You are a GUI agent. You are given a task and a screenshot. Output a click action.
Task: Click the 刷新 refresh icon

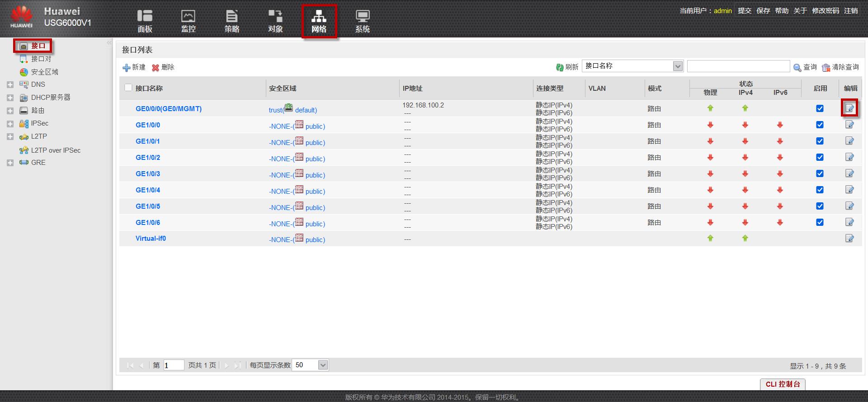click(560, 67)
